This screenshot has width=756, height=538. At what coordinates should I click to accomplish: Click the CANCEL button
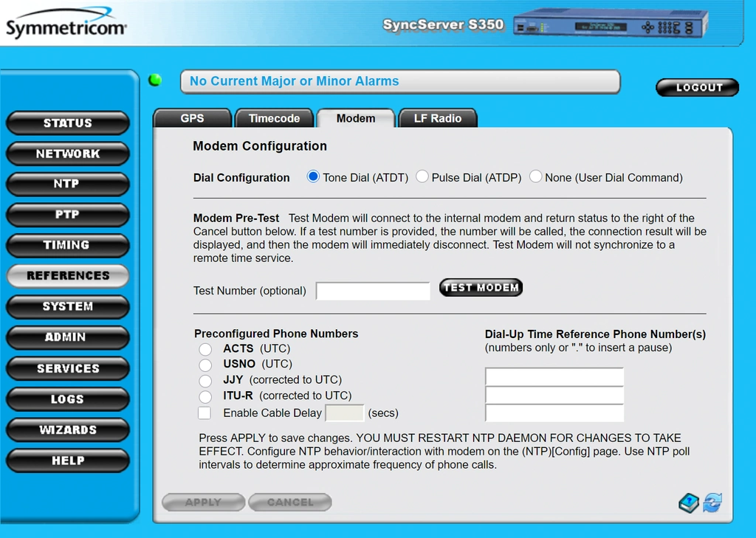coord(290,503)
